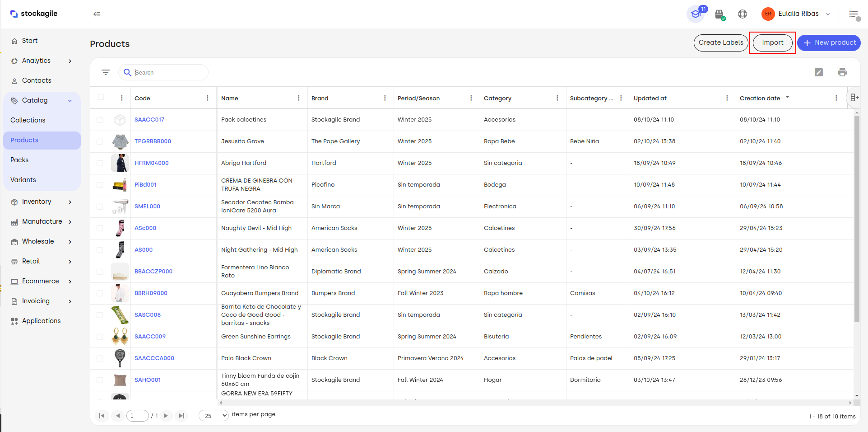The height and width of the screenshot is (432, 868).
Task: Print the products list with printer icon
Action: pos(842,72)
